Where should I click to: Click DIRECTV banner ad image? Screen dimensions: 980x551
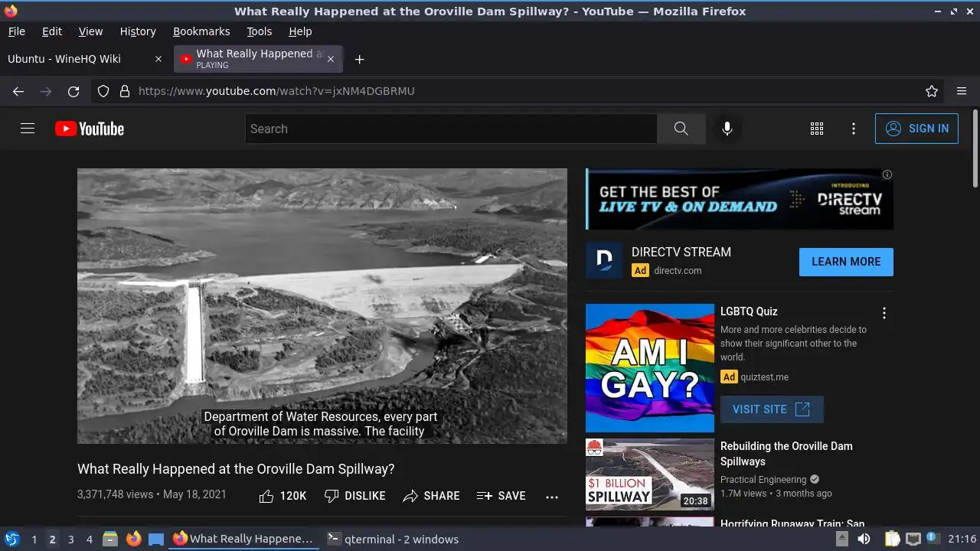pyautogui.click(x=740, y=199)
